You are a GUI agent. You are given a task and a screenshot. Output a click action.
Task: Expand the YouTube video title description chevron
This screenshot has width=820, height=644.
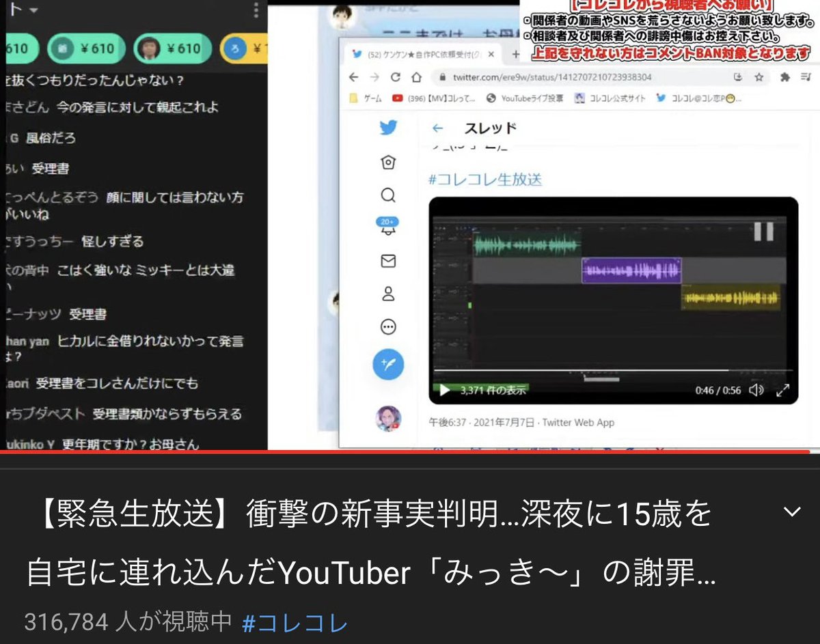pyautogui.click(x=793, y=512)
